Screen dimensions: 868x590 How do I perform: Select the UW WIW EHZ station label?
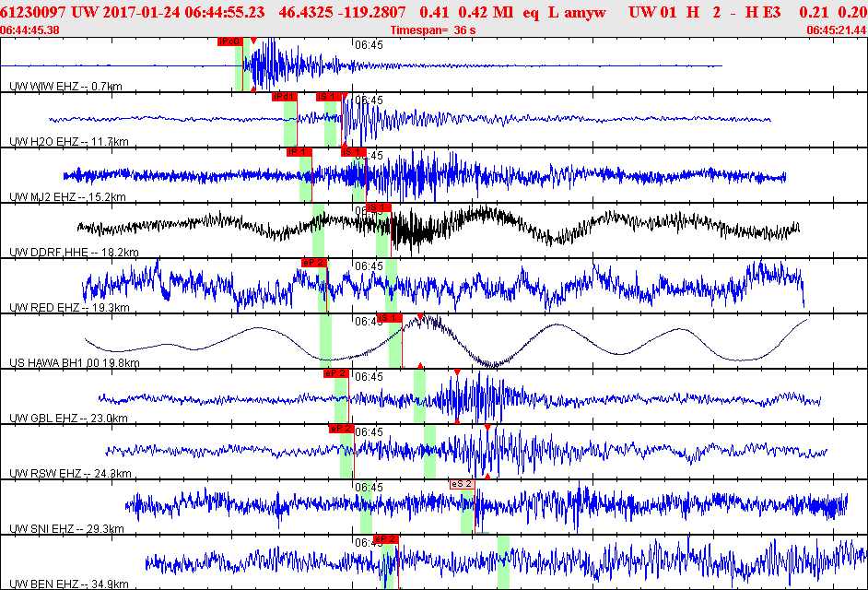pyautogui.click(x=65, y=87)
